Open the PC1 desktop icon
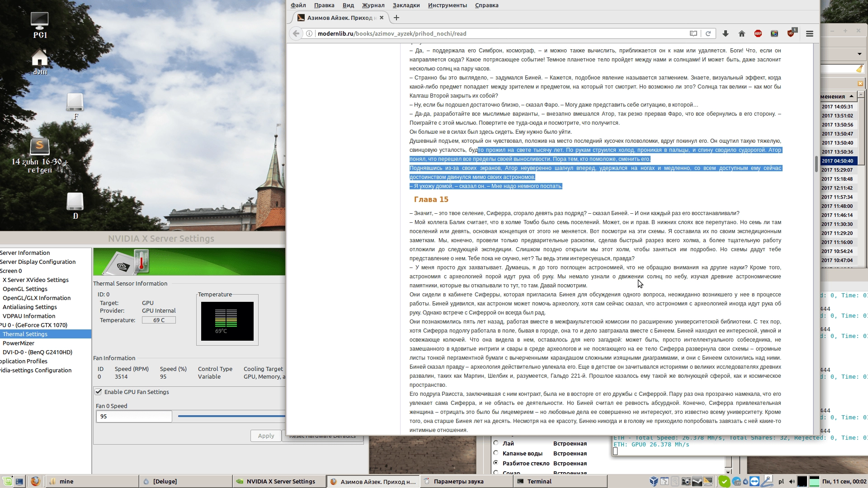Screen dimensions: 868x488 [39, 25]
